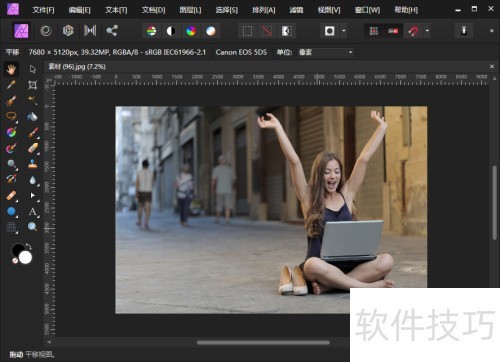Select the Blur Brush droplet tool
Image resolution: width=500 pixels, height=362 pixels.
click(x=32, y=180)
